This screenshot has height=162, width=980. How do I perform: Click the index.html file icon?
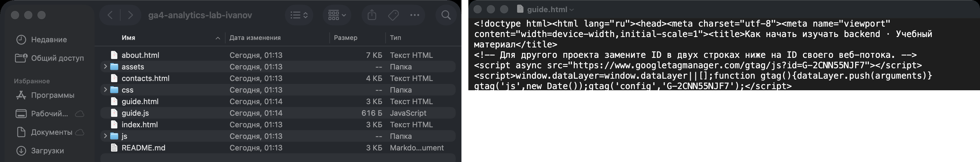pos(114,125)
